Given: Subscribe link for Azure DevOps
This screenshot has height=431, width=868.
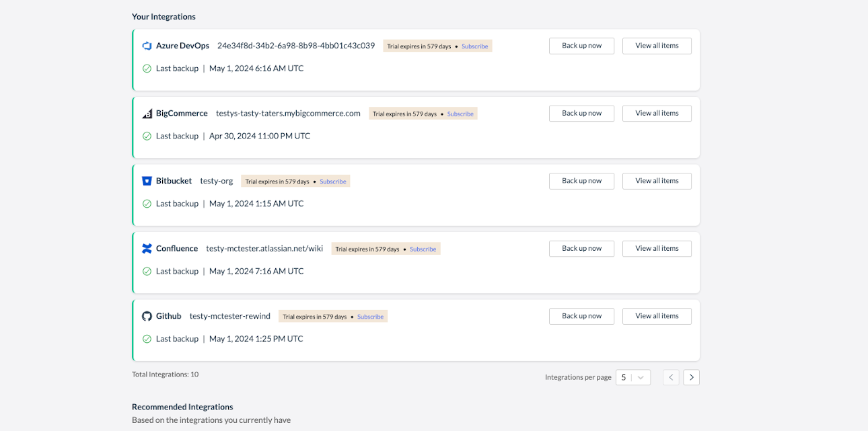Looking at the screenshot, I should tap(475, 46).
